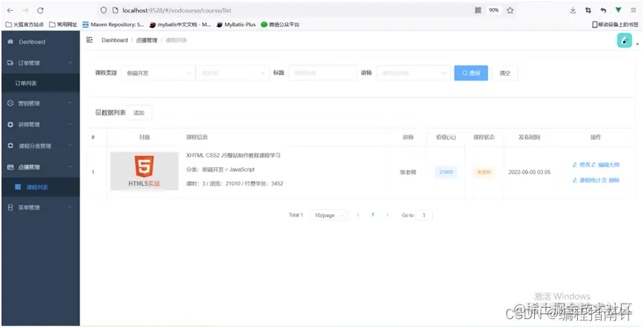644x328 pixels.
Task: Reload the page with the refresh icon
Action: pyautogui.click(x=40, y=10)
